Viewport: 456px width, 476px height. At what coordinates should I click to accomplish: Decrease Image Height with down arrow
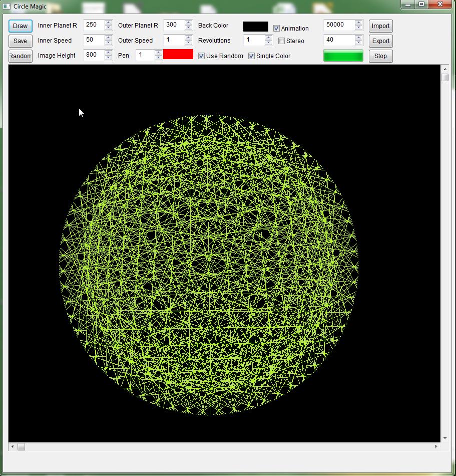pyautogui.click(x=109, y=58)
